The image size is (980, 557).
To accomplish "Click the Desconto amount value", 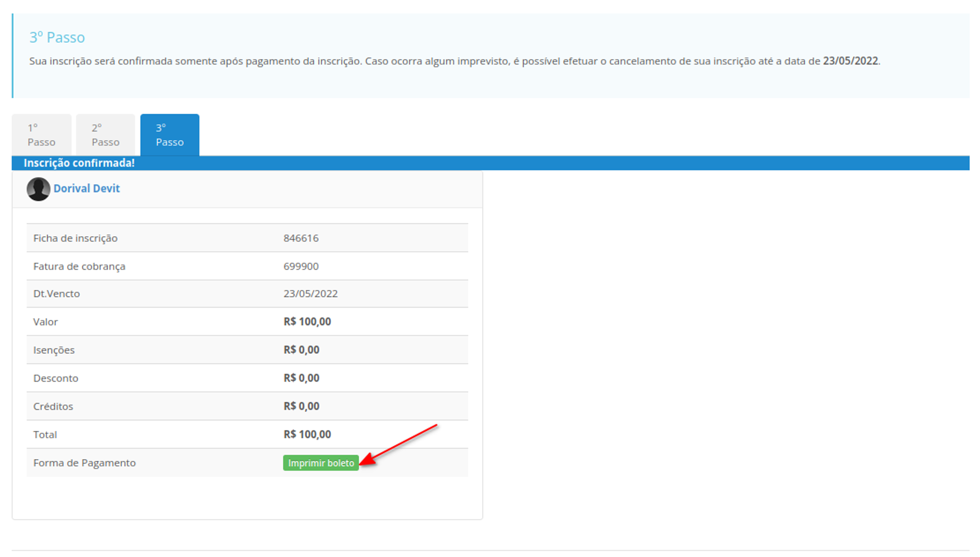I will coord(301,378).
